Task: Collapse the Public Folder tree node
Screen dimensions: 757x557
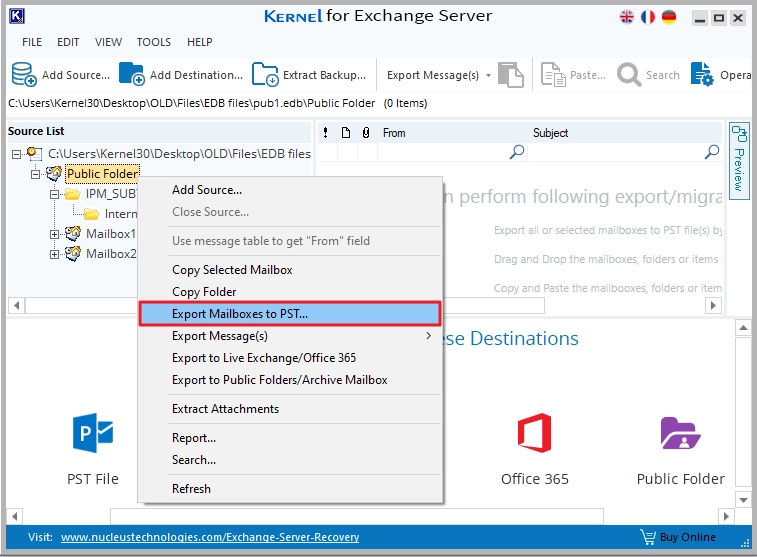Action: click(x=35, y=174)
